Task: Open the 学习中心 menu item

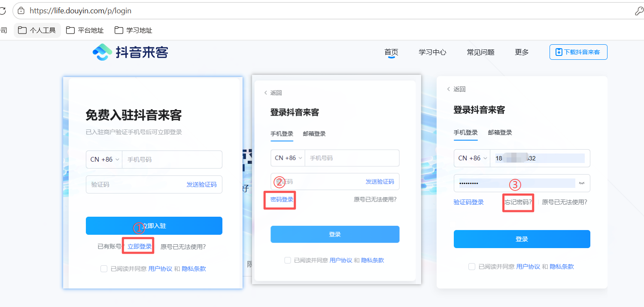Action: click(432, 52)
